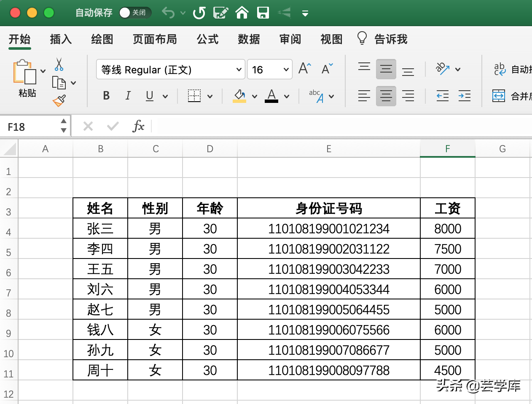Toggle Bold formatting
This screenshot has width=532, height=404.
coord(106,96)
